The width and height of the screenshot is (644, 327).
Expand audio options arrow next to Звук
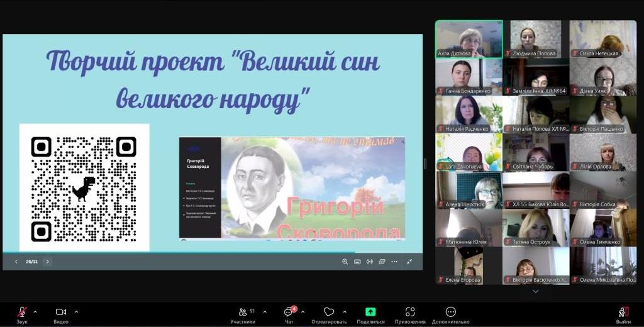[35, 312]
